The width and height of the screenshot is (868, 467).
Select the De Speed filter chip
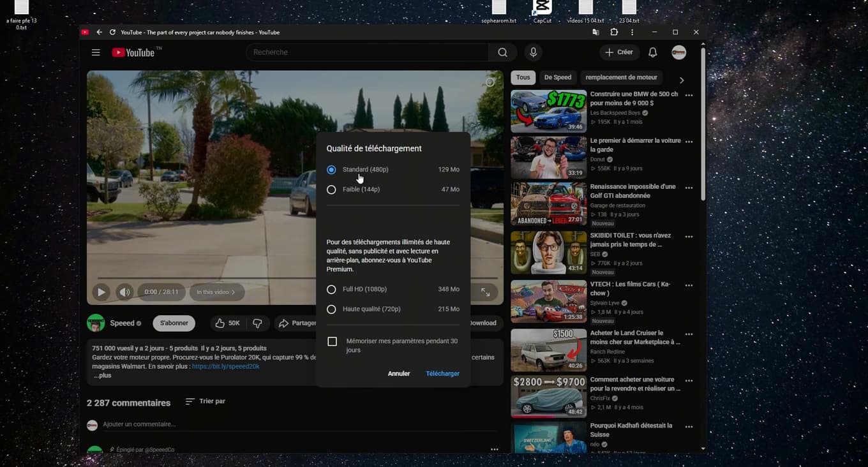click(558, 77)
